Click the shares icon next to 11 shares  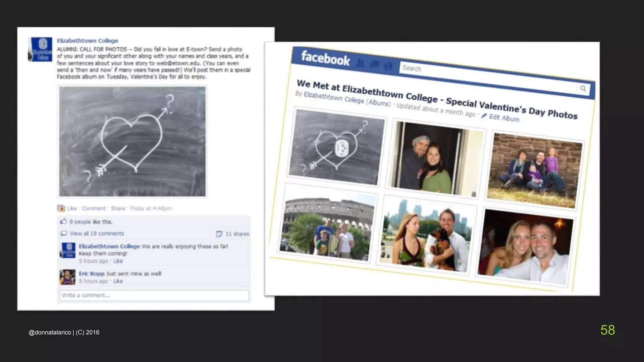point(219,234)
